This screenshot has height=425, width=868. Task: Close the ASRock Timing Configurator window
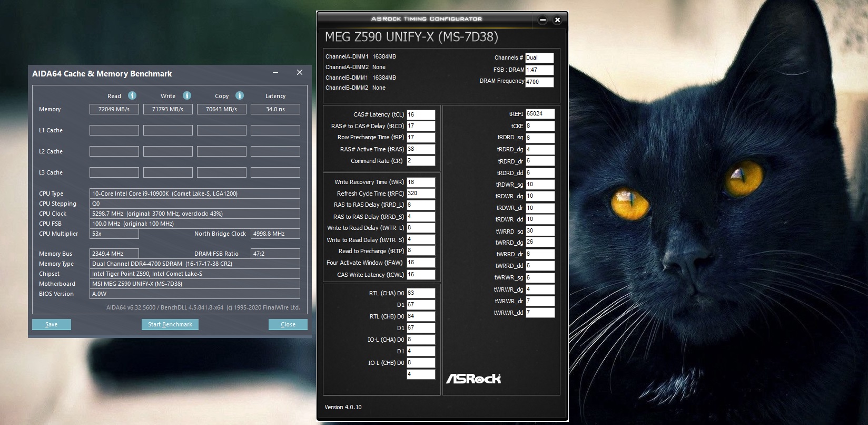pos(557,20)
